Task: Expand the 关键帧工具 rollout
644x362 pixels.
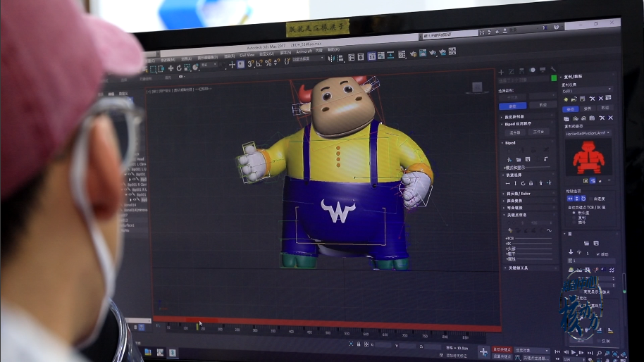Action: point(518,268)
